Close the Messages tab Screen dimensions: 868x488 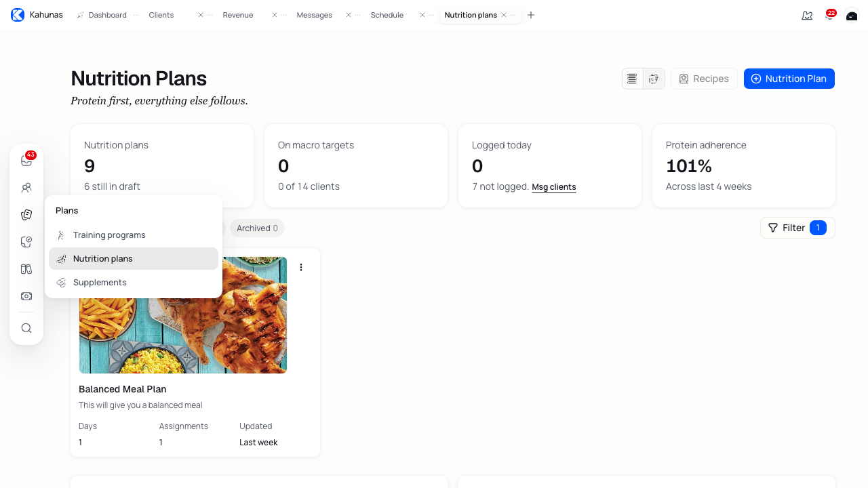click(349, 15)
